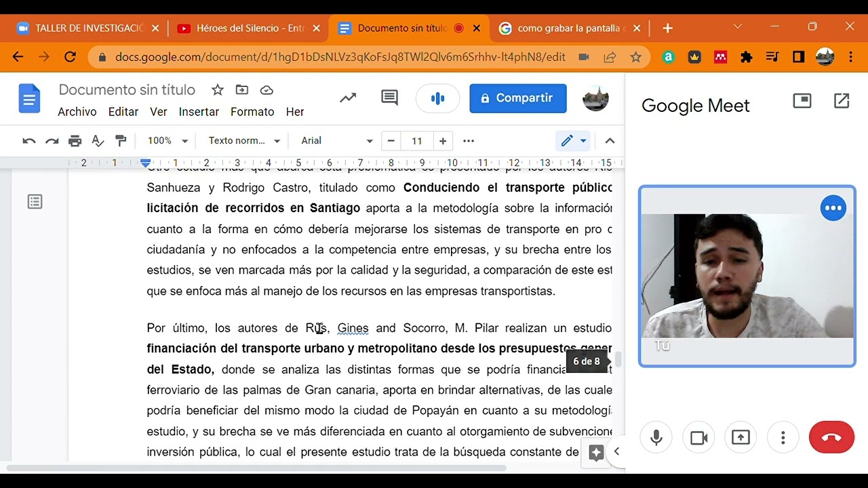Click the Google Docs home icon
868x488 pixels.
(x=29, y=100)
